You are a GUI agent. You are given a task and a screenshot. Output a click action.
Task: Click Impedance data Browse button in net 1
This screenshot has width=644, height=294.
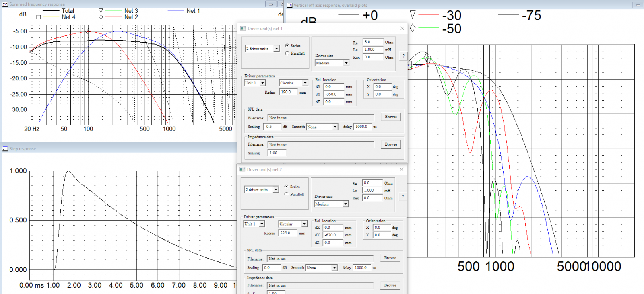click(x=390, y=144)
